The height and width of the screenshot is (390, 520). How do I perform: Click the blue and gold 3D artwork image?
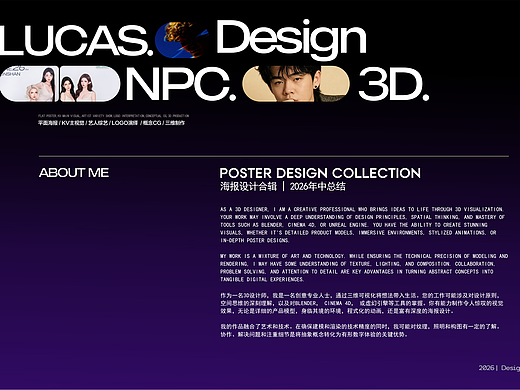click(182, 40)
